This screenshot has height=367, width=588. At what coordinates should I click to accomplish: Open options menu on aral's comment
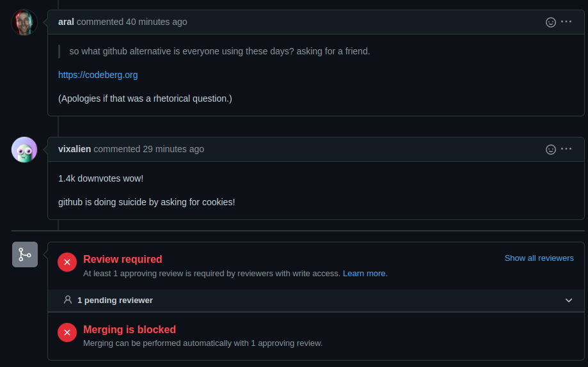[x=566, y=22]
